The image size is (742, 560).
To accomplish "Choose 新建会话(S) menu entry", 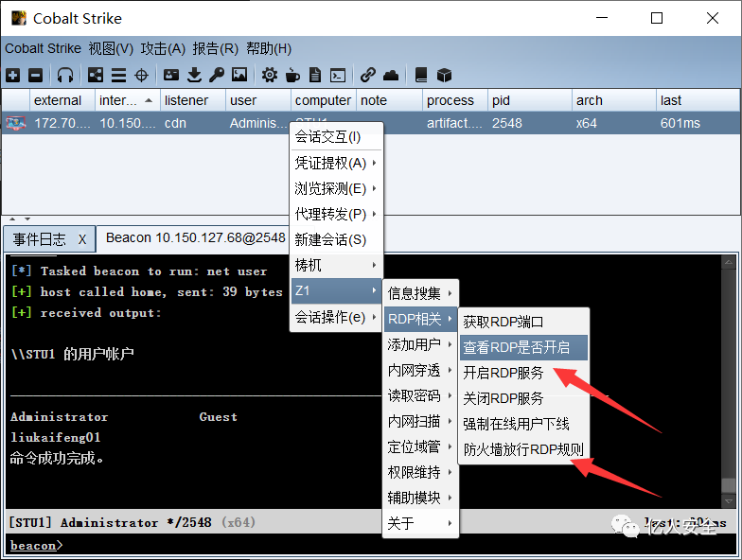I will point(336,239).
